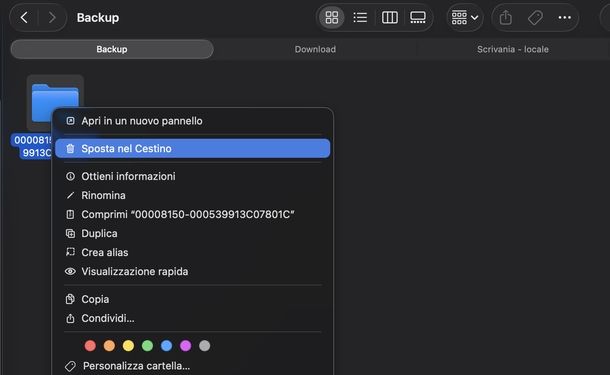Click the eye icon beside Visualizzazione rapida
The width and height of the screenshot is (610, 375).
tap(70, 272)
